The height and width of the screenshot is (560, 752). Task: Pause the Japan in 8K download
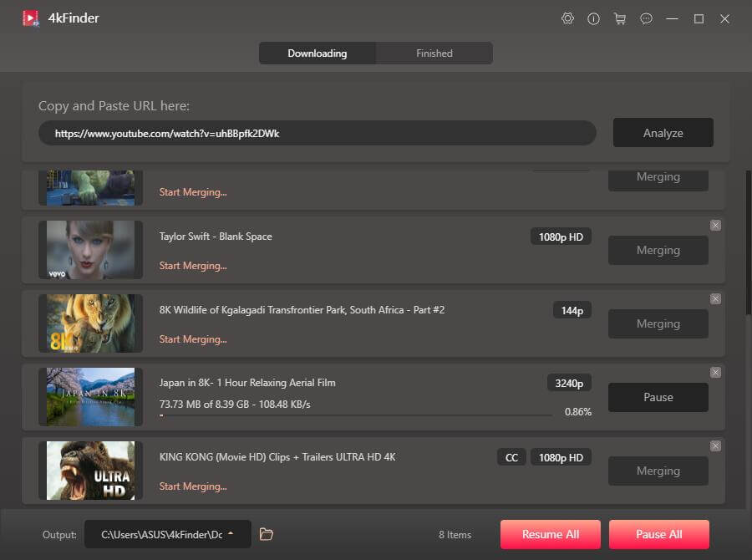pos(658,398)
